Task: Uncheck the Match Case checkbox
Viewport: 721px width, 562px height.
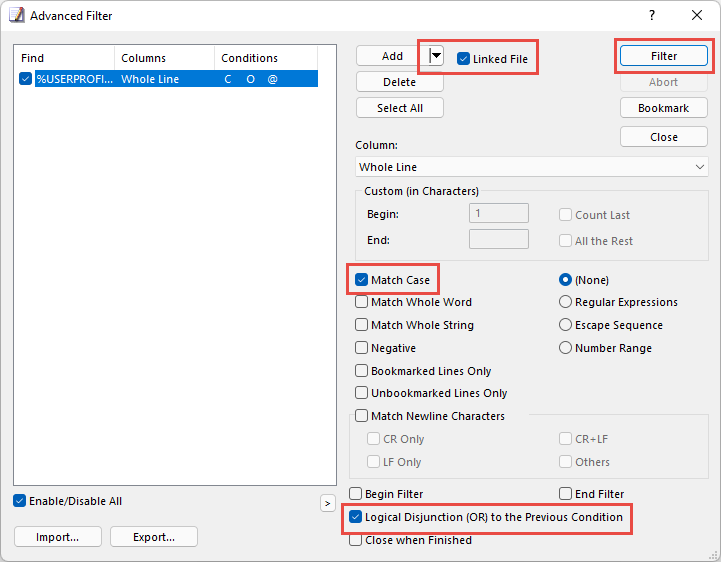Action: click(x=361, y=280)
